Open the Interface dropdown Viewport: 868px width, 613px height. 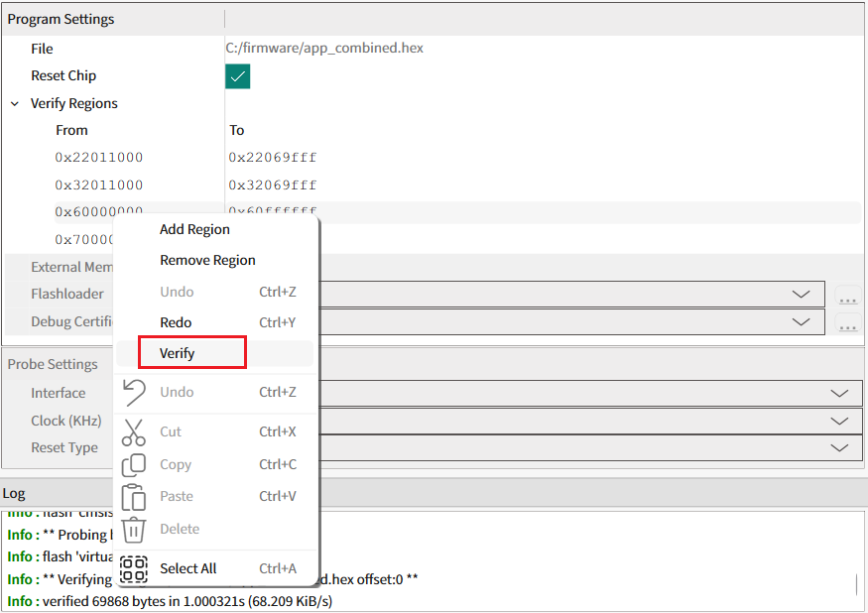point(839,393)
